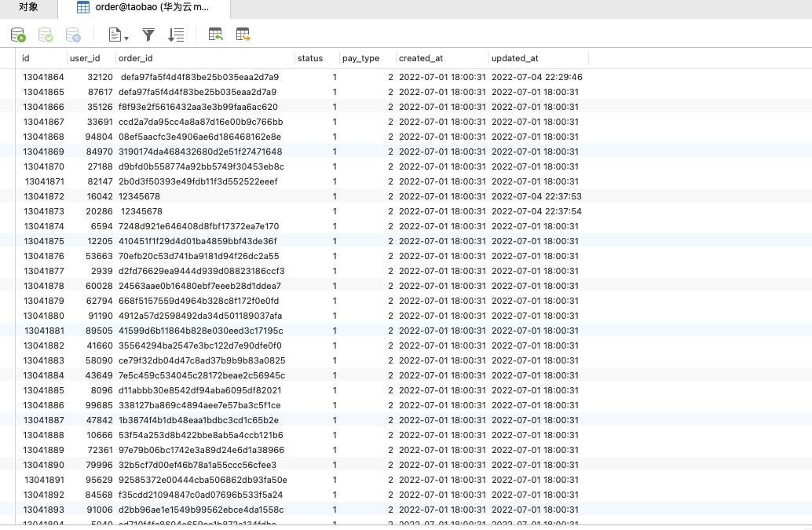This screenshot has height=530, width=812.
Task: Select order_id 1b3874f4b1db48eaa1bdbc3cd1c65b2e
Action: pyautogui.click(x=199, y=420)
